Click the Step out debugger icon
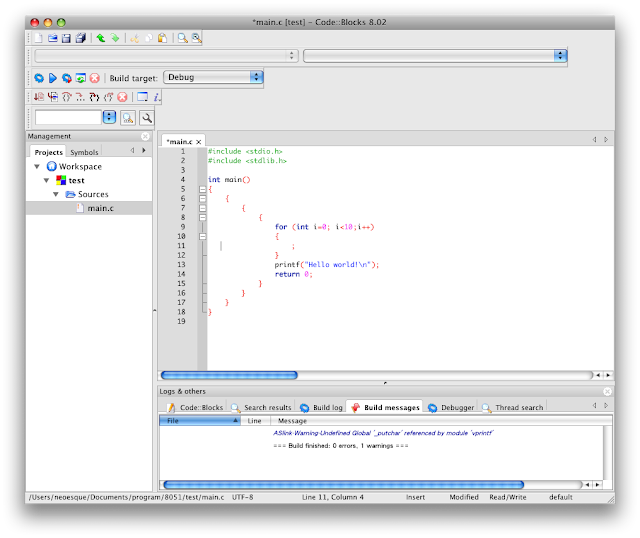 (x=108, y=97)
